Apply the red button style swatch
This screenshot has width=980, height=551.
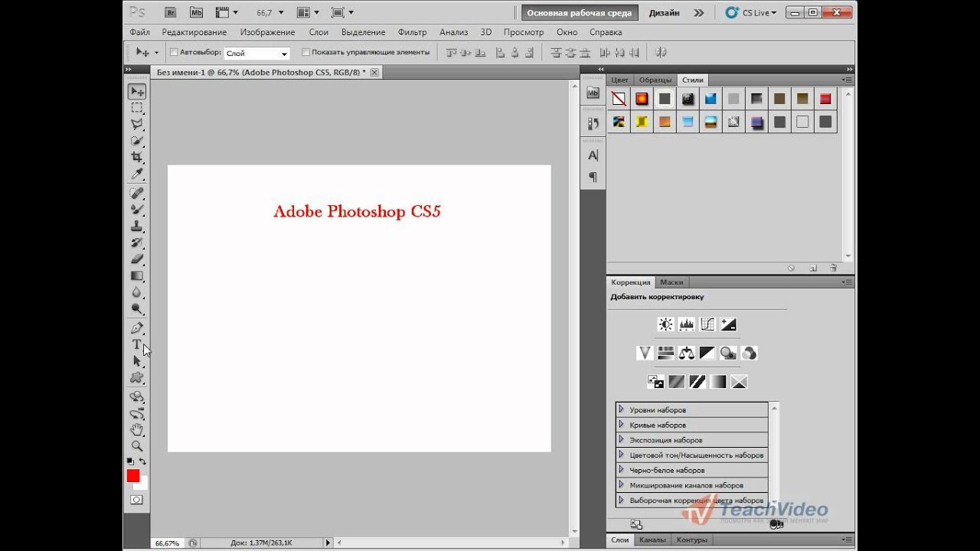825,99
